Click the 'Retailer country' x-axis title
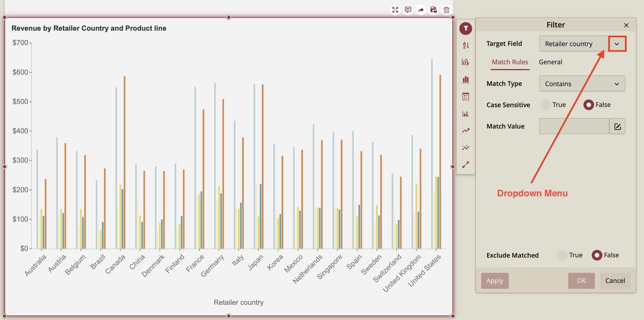This screenshot has height=320, width=644. (239, 302)
